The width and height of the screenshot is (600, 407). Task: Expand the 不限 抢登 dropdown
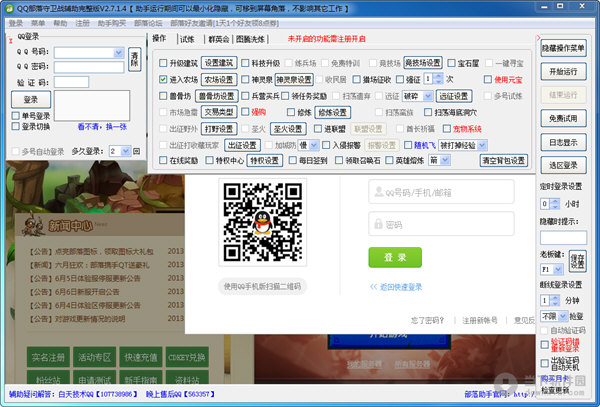coord(563,316)
